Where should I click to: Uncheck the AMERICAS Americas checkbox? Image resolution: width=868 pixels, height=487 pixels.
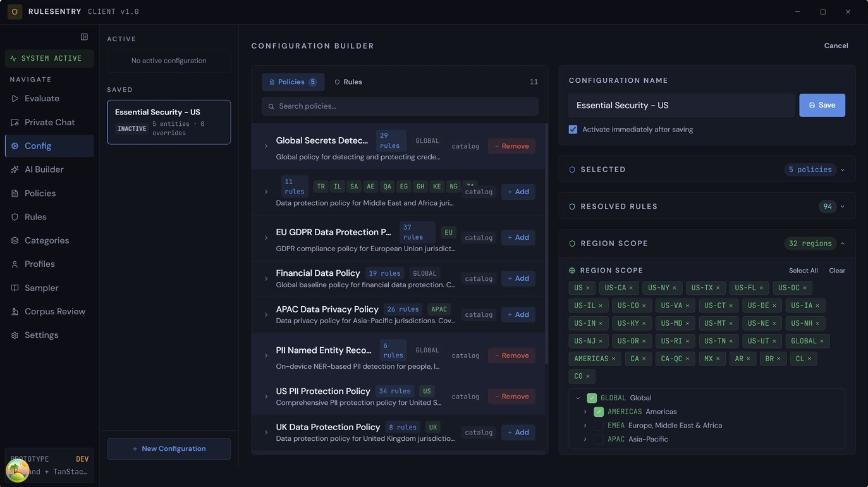pos(599,412)
